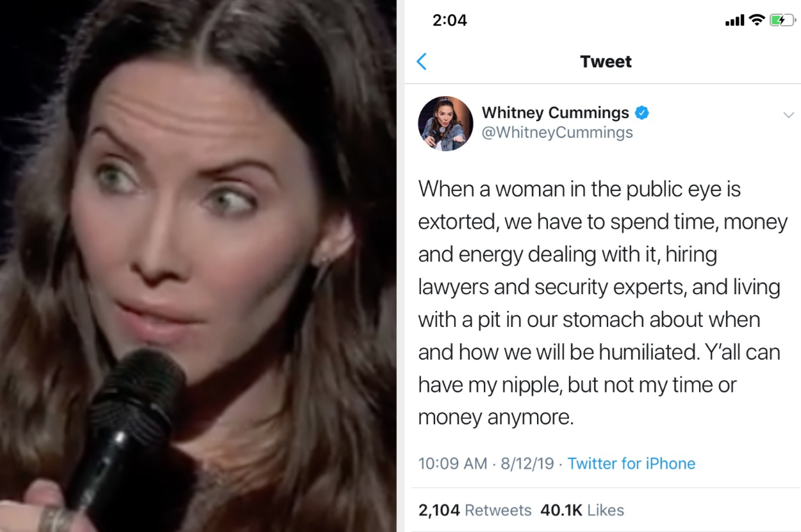Open Whitney Cummings' profile avatar
The image size is (801, 532).
tap(445, 124)
